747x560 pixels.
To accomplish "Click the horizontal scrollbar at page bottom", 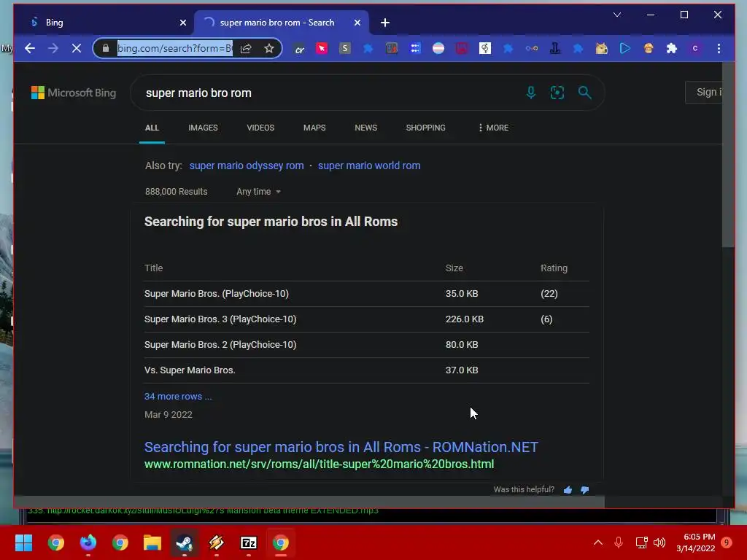I will [x=309, y=502].
